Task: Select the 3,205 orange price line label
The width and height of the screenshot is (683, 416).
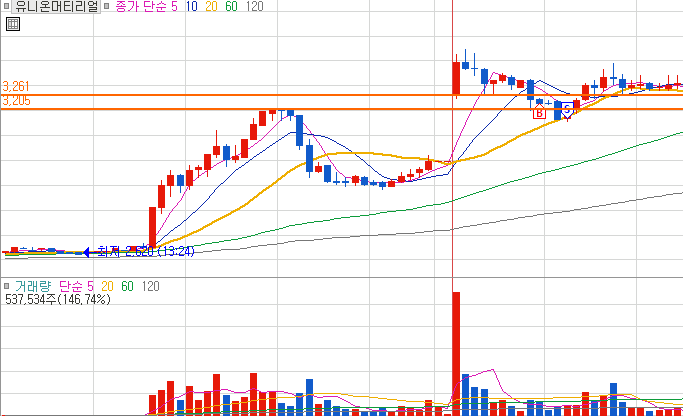Action: tap(16, 101)
